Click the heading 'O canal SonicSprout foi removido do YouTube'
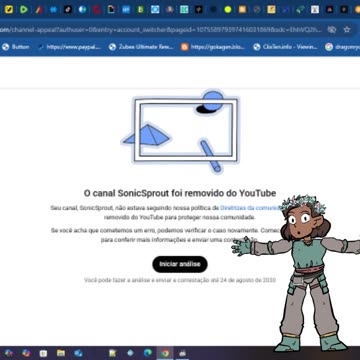The image size is (360, 360). click(180, 193)
